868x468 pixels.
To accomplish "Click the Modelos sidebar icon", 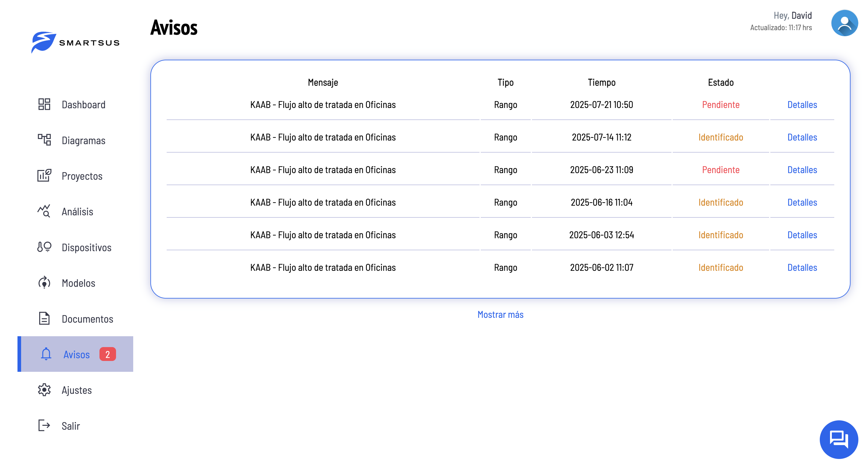I will pos(44,283).
